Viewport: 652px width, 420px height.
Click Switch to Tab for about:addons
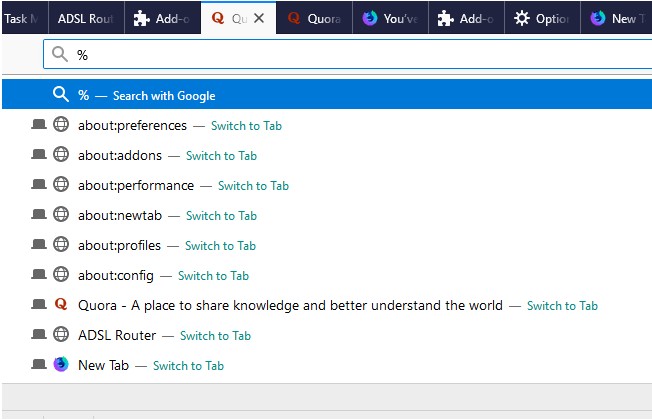(221, 156)
